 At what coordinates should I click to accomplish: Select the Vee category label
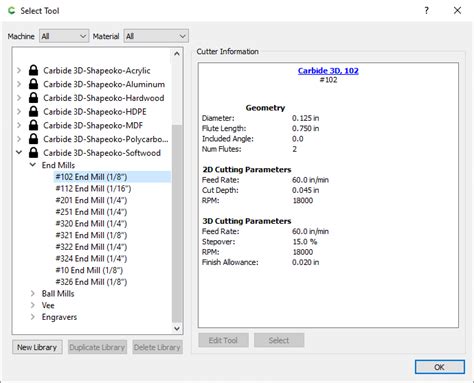pyautogui.click(x=48, y=305)
